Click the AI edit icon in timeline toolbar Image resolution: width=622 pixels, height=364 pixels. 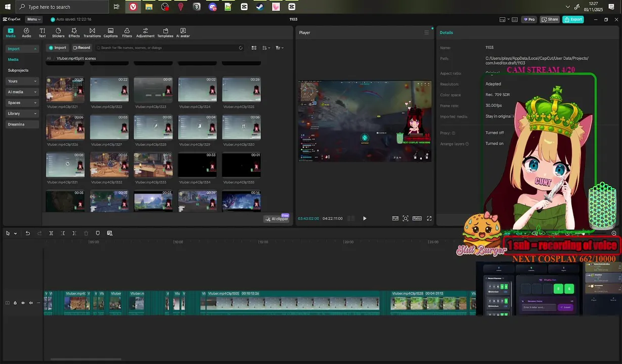110,233
